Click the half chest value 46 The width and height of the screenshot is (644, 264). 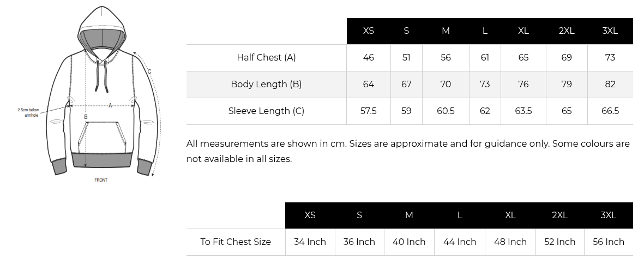click(x=369, y=57)
